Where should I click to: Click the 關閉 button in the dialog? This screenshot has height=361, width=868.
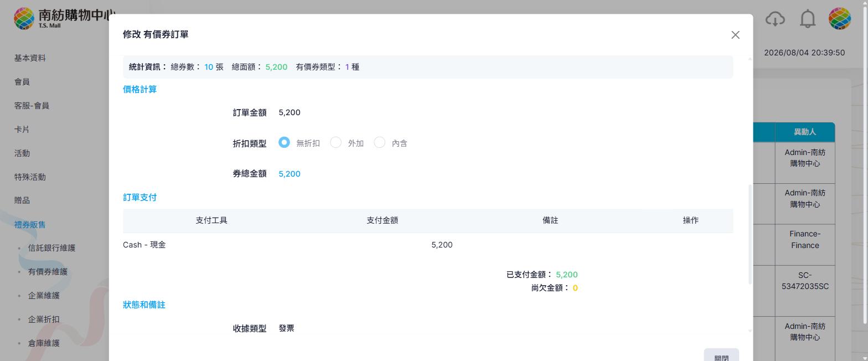(x=721, y=355)
